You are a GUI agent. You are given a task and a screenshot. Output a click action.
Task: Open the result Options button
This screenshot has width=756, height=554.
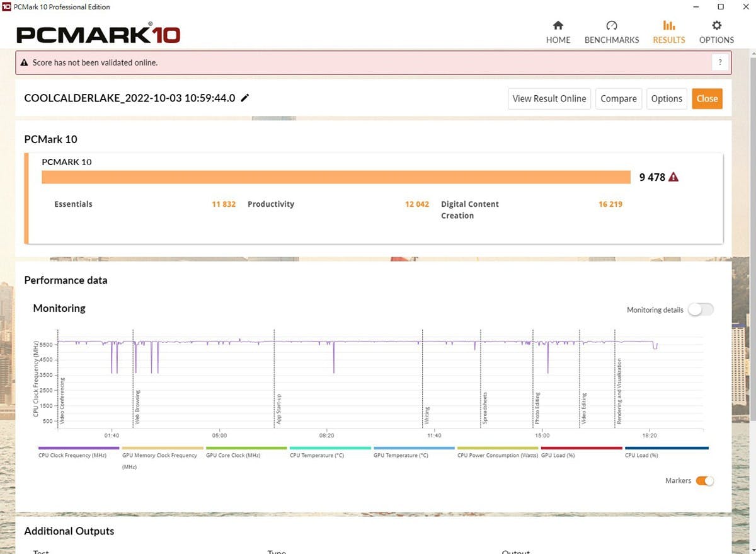coord(667,98)
